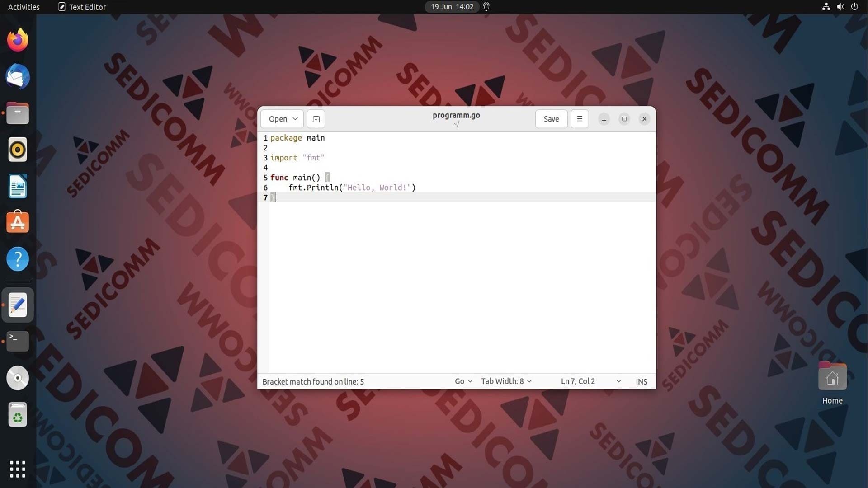This screenshot has height=488, width=868.
Task: Show Applications grid
Action: tap(18, 469)
